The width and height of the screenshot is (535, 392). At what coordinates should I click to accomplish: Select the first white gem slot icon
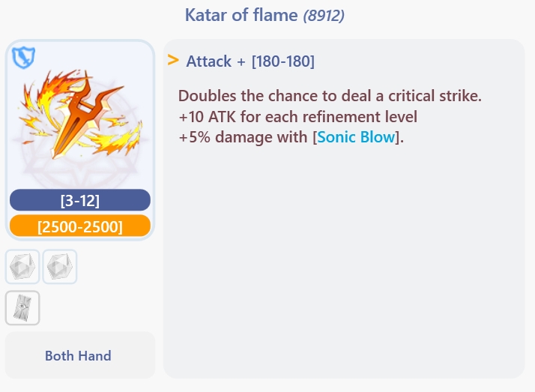coord(22,267)
